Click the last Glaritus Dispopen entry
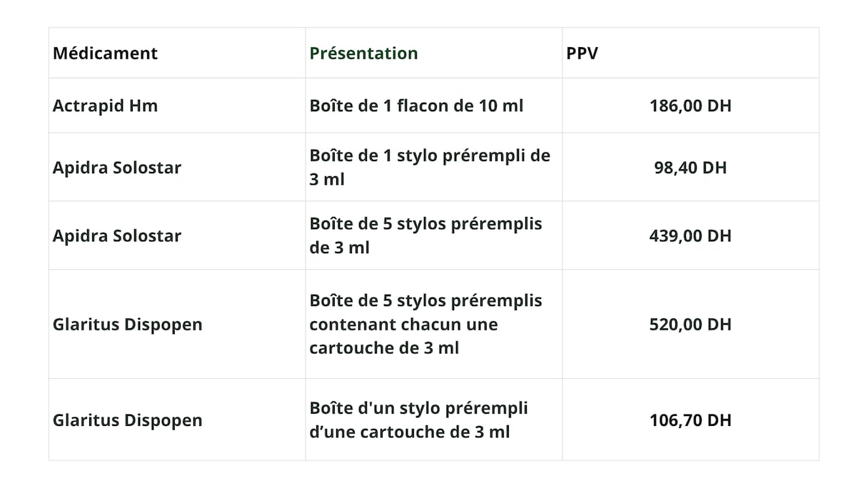Viewport: 868px width, 488px height. [x=127, y=420]
